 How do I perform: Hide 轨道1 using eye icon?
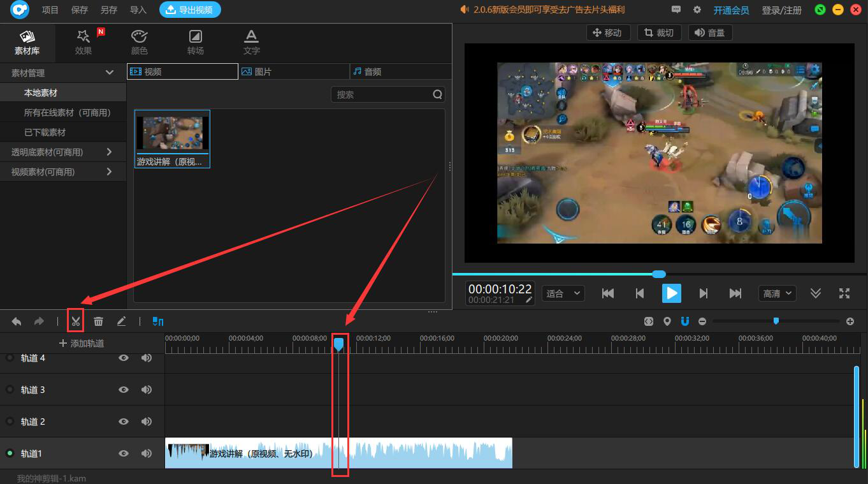pos(124,453)
